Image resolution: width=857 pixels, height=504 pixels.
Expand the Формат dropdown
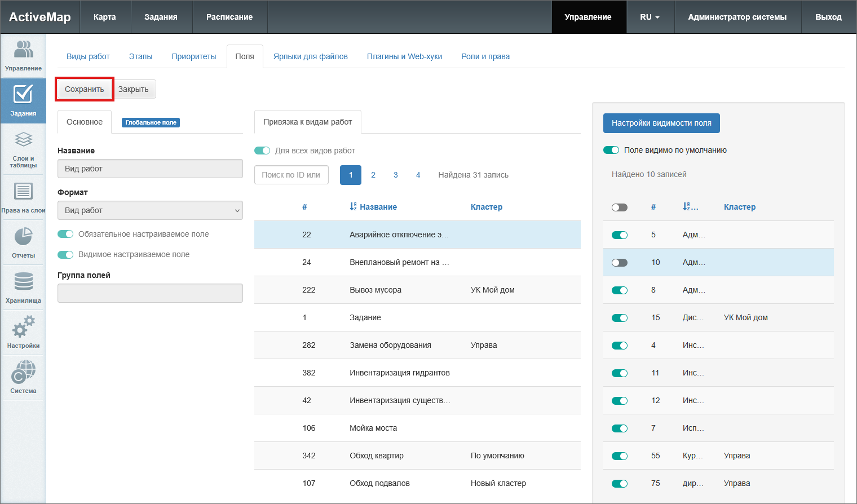[x=150, y=210]
